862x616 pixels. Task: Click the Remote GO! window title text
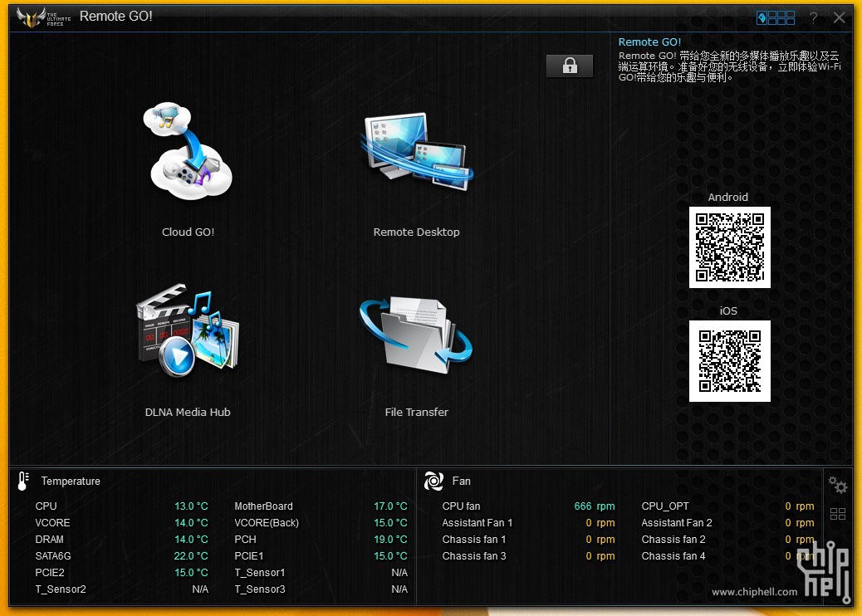[x=116, y=17]
